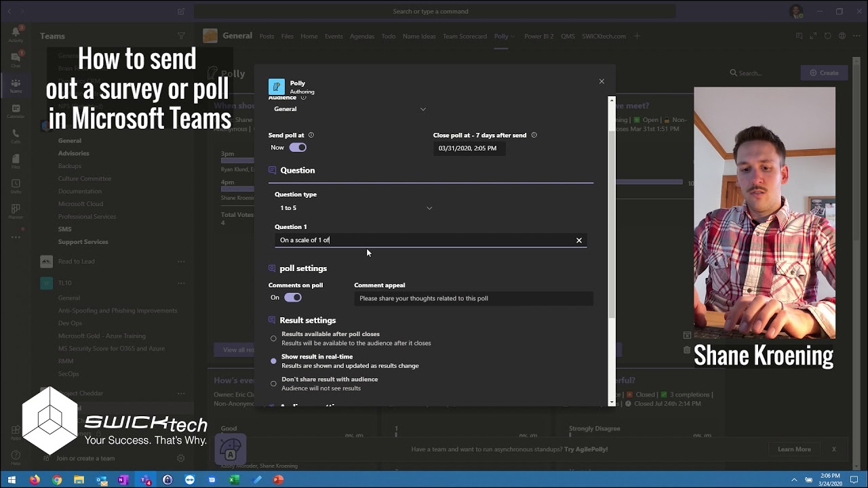Screen dimensions: 868x488
Task: Expand the Polly tab to full view
Action: (x=814, y=36)
